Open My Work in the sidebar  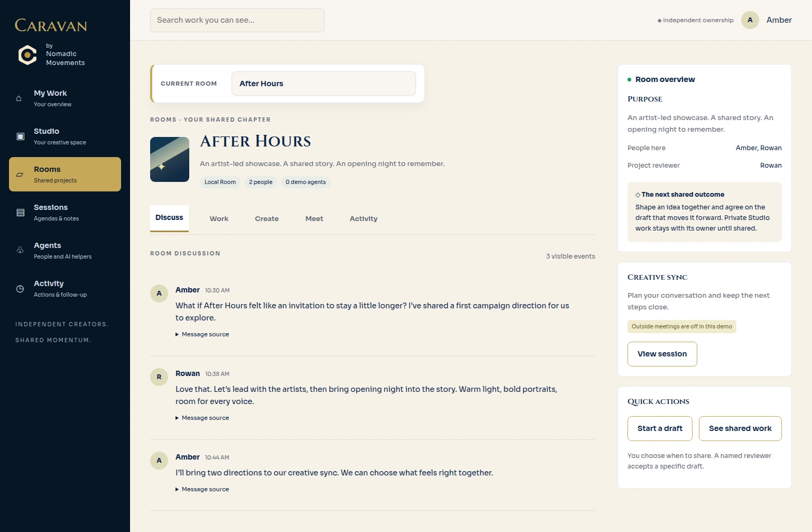coord(65,98)
